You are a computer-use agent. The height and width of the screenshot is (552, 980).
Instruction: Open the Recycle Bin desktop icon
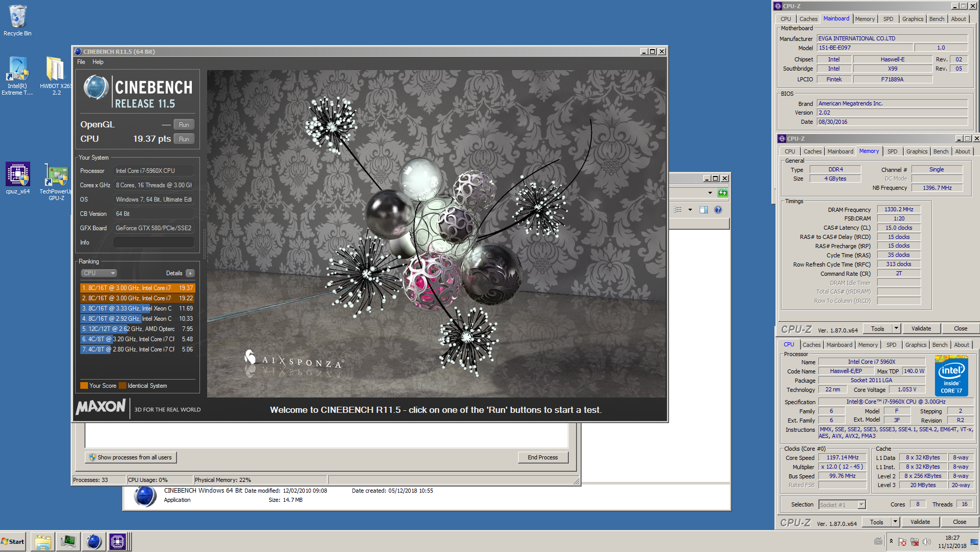point(17,20)
